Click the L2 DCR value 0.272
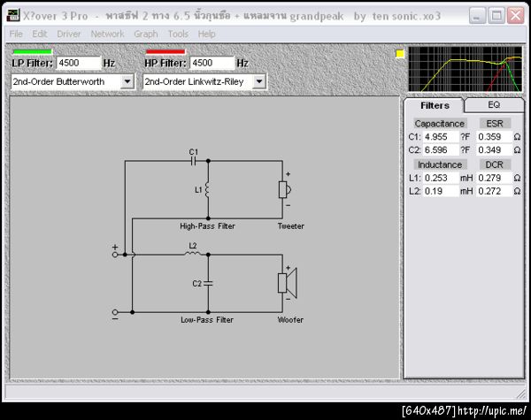531x420 pixels. tap(494, 191)
